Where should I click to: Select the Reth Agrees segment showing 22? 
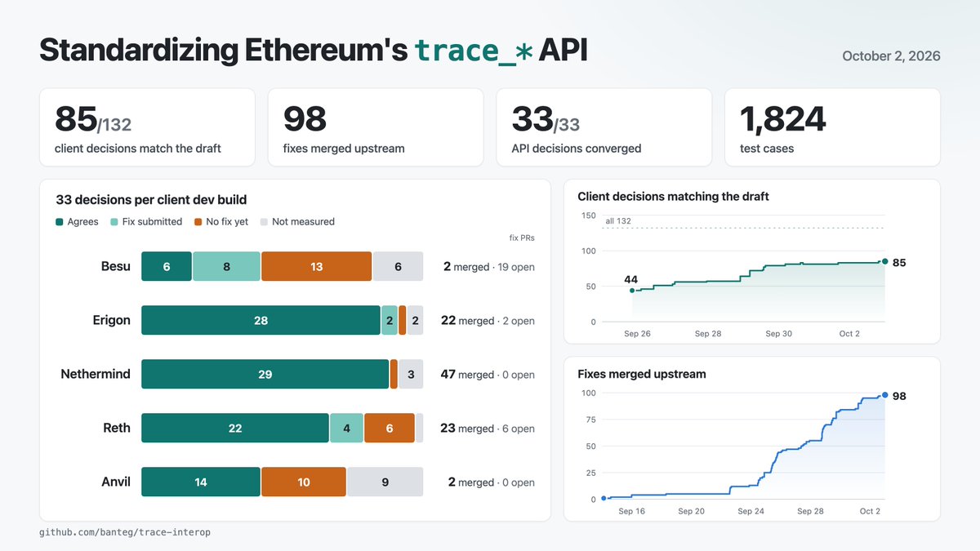pyautogui.click(x=235, y=428)
